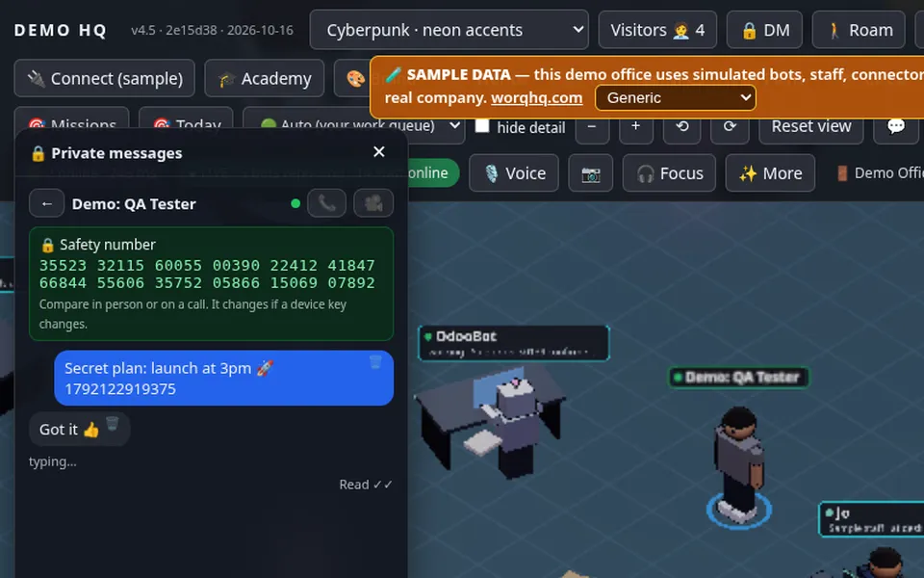Screen dimensions: 924x578
Task: Click the Got it reply bubble
Action: (x=80, y=429)
